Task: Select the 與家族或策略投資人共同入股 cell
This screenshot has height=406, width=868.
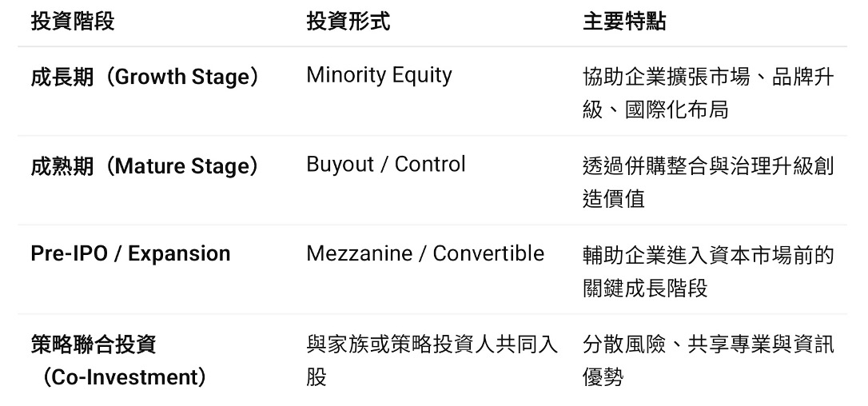Action: click(432, 344)
